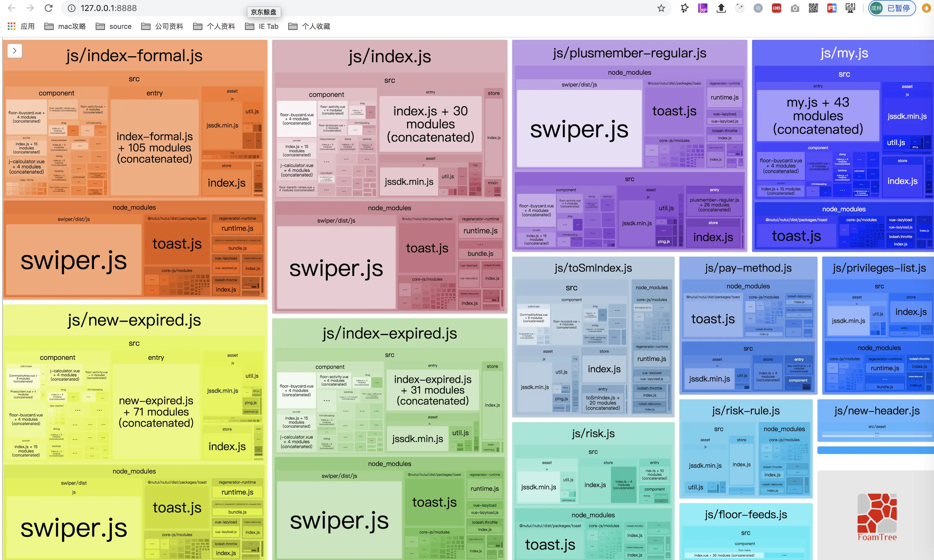Image resolution: width=934 pixels, height=560 pixels.
Task: Select the js/my.js bundle title
Action: pos(844,53)
